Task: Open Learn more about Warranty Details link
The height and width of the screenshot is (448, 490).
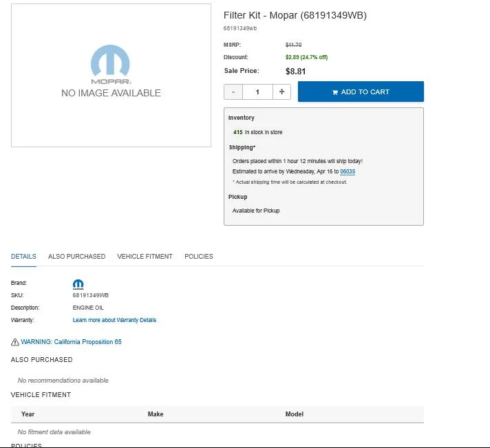Action: [x=114, y=320]
